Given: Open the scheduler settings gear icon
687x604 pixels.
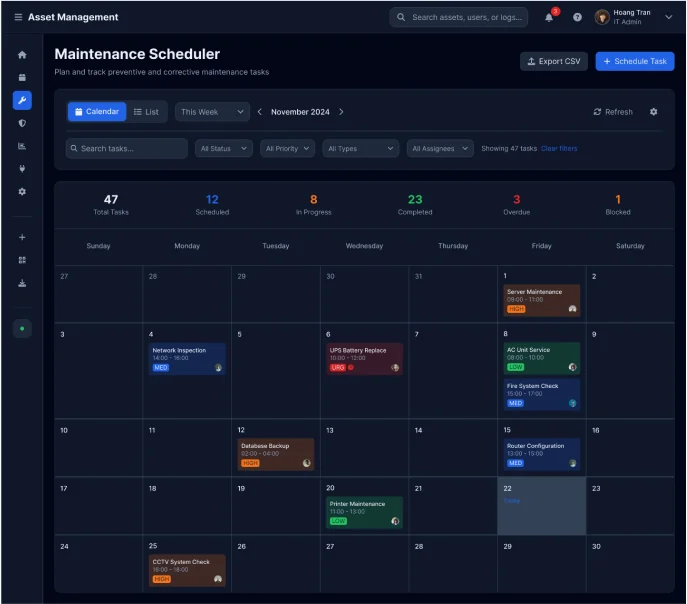Looking at the screenshot, I should point(653,112).
